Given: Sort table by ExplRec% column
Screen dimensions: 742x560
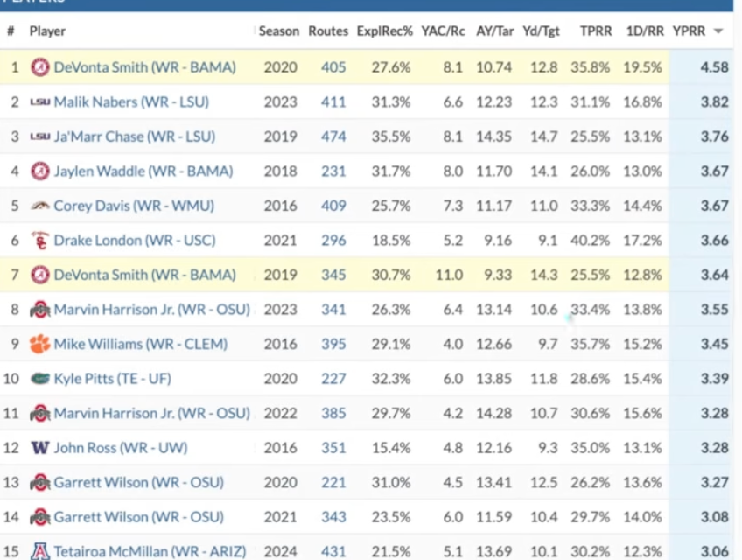Looking at the screenshot, I should coord(384,31).
